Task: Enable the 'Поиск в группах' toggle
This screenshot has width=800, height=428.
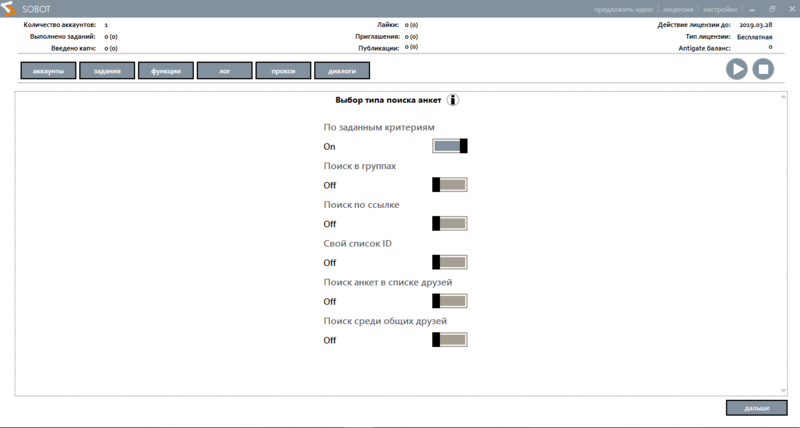Action: 449,185
